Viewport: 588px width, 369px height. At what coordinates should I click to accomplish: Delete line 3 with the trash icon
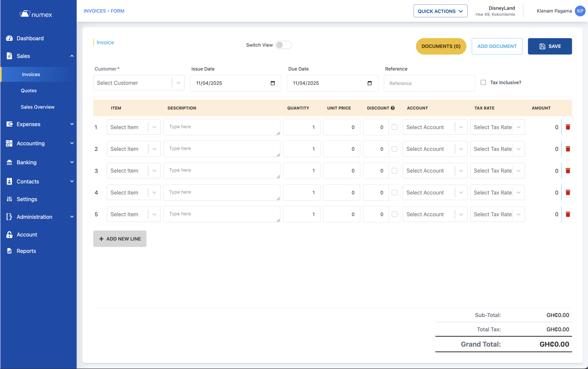click(568, 171)
